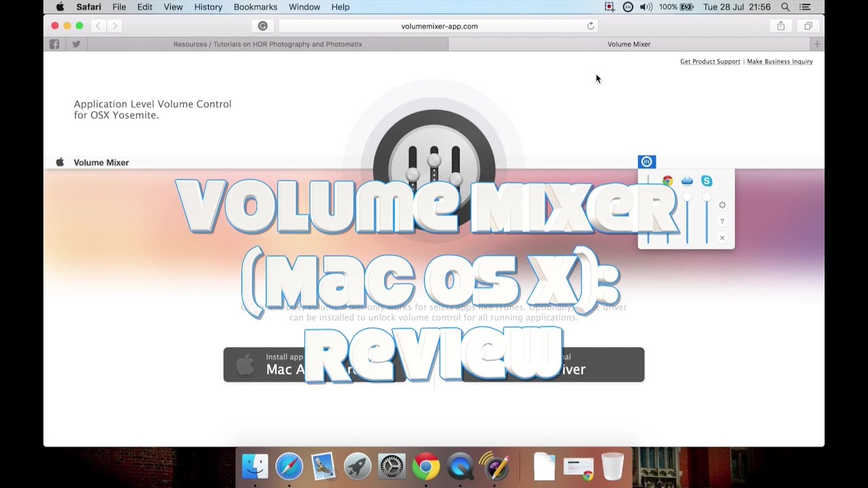Open the documents stack in Dock
868x488 pixels.
click(544, 466)
